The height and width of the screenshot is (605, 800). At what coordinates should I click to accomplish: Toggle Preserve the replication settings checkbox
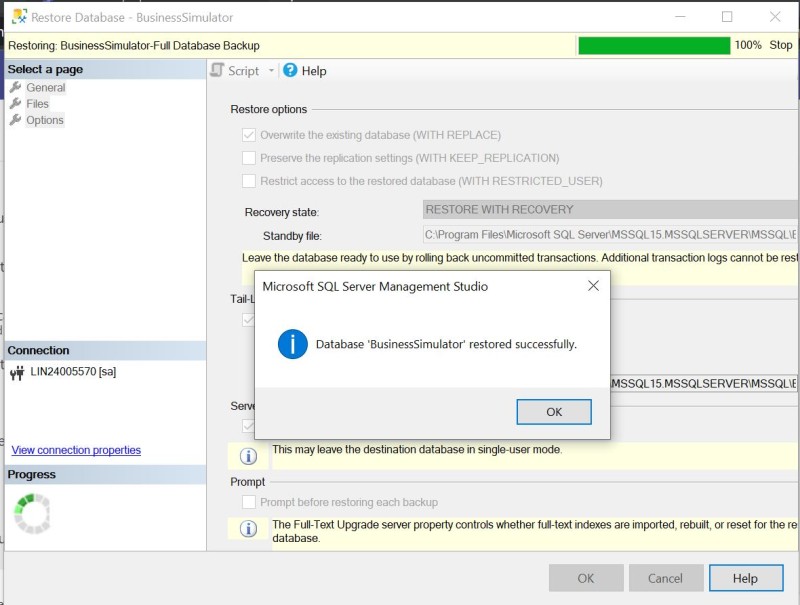(249, 158)
